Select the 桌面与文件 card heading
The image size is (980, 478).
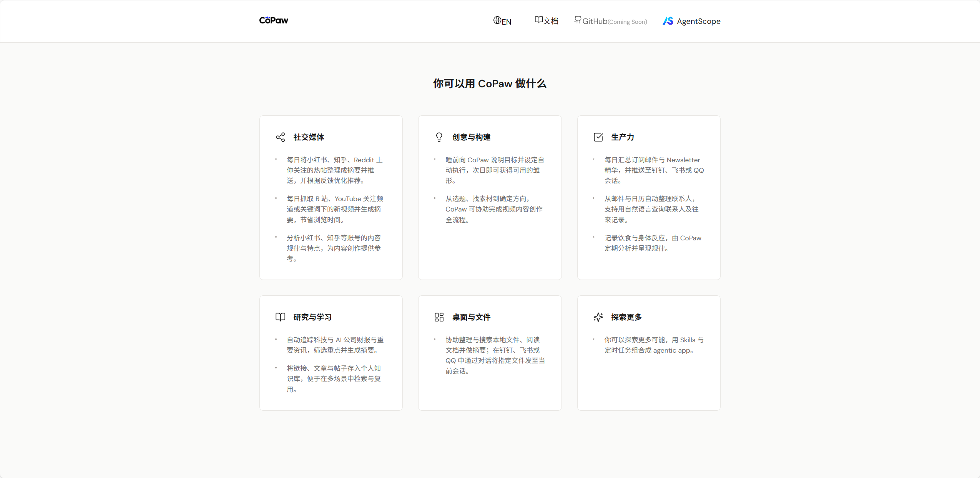[471, 317]
